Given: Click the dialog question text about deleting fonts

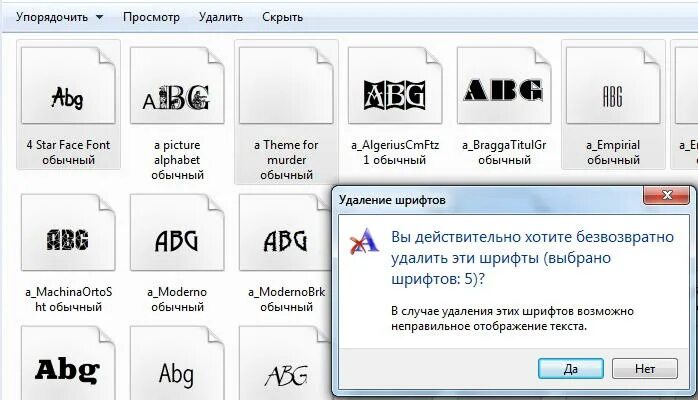Looking at the screenshot, I should 532,258.
